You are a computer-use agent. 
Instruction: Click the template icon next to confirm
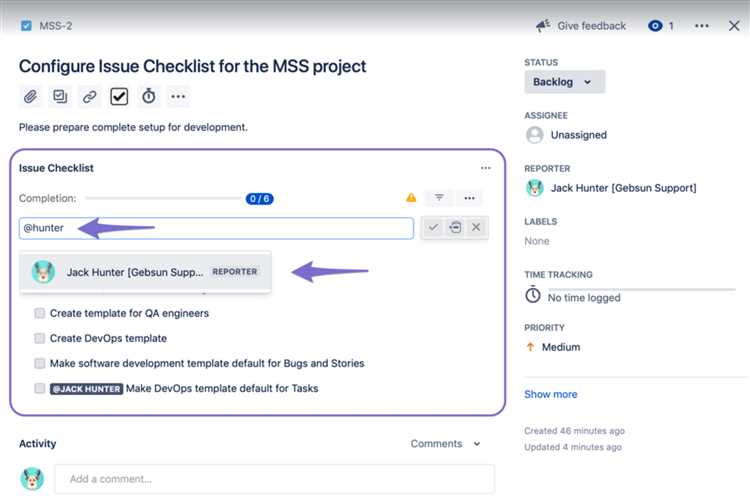[455, 227]
